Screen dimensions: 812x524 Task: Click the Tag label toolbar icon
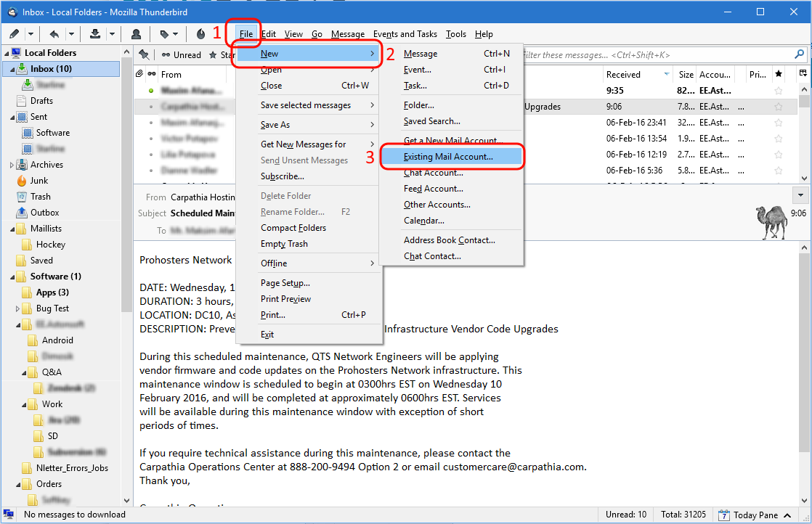click(x=165, y=34)
